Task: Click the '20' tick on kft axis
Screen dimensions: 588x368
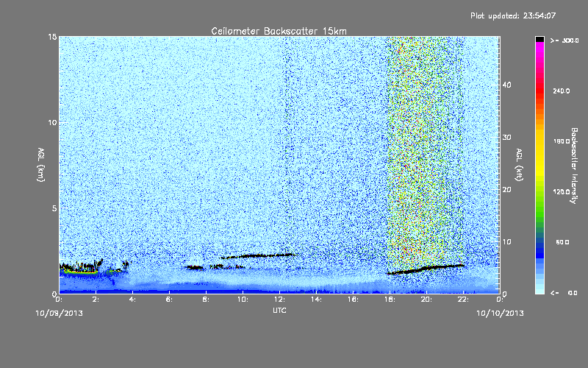Action: click(506, 190)
